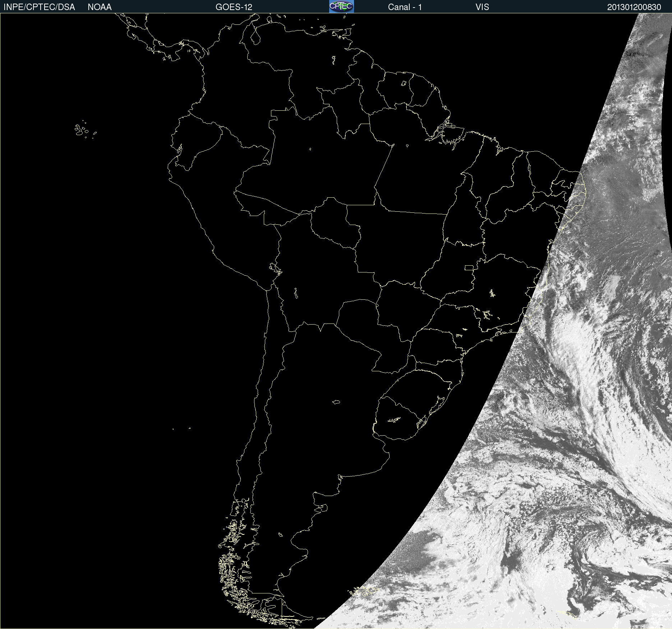Click the Canal - 1 channel label

pyautogui.click(x=405, y=7)
